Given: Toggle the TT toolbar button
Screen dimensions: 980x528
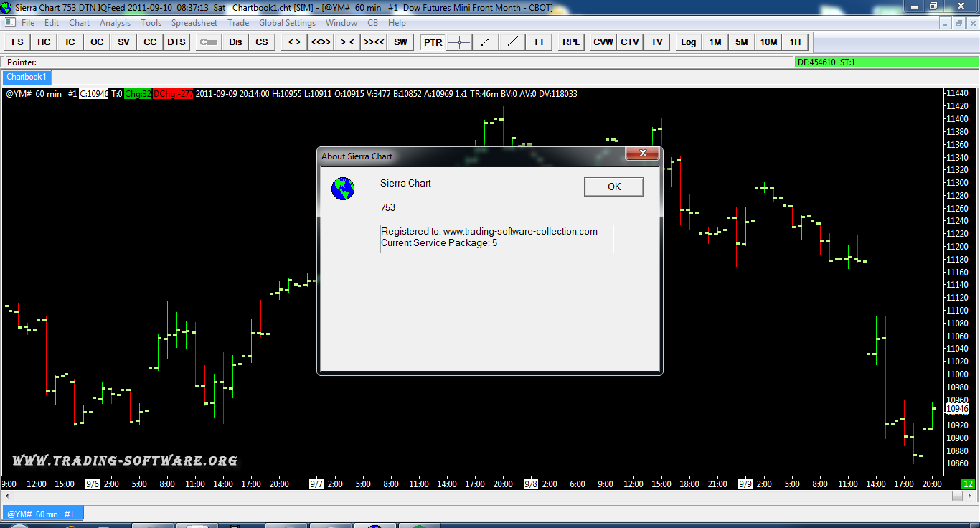Looking at the screenshot, I should [539, 42].
